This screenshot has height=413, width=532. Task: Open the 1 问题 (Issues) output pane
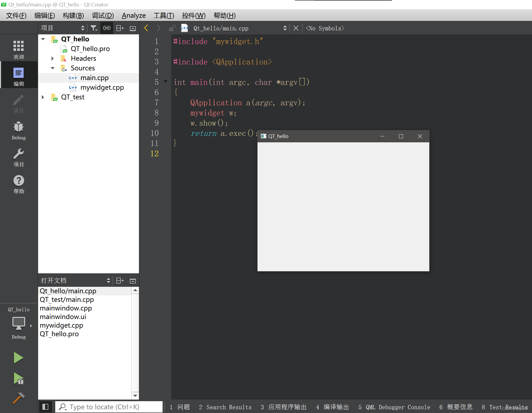[180, 407]
